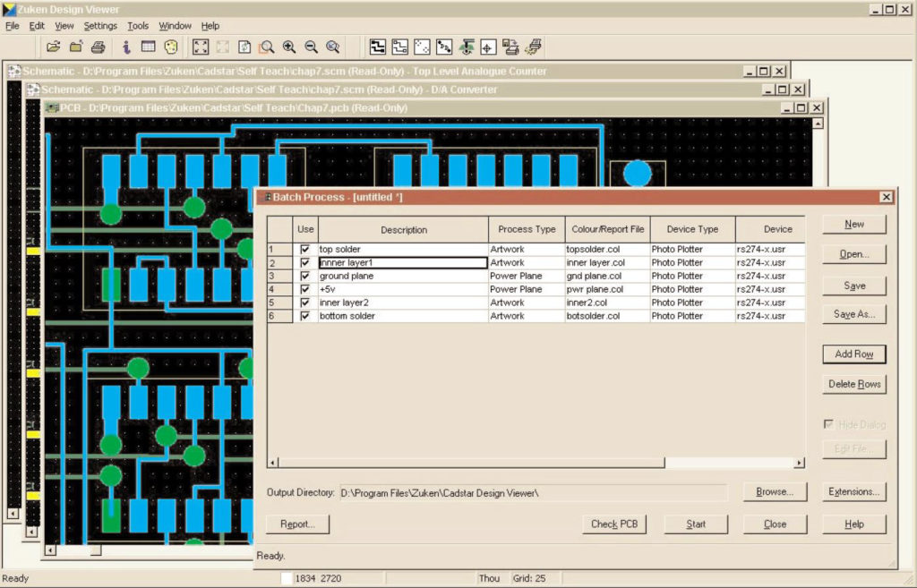This screenshot has height=588, width=917.
Task: Select the Print toolbar icon
Action: (x=98, y=47)
